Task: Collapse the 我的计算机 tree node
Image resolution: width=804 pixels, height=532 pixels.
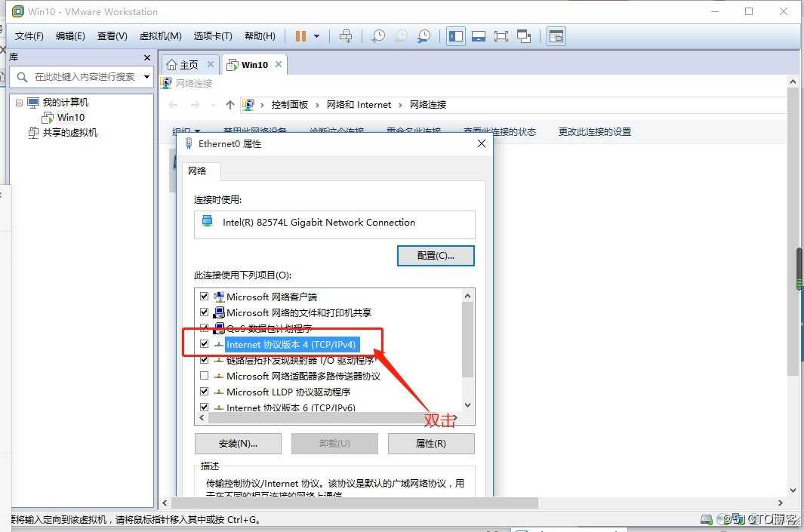Action: [19, 103]
